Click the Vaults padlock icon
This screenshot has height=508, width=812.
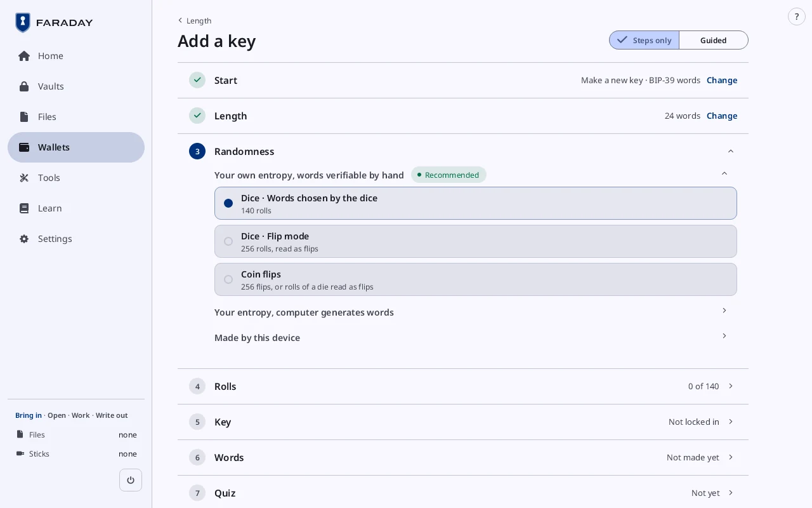24,86
